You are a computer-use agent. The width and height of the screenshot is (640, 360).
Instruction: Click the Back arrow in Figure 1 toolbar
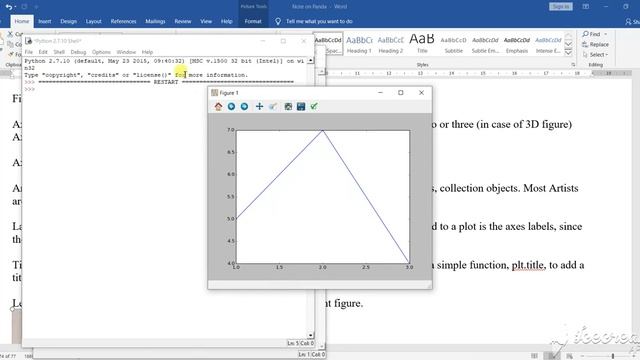(x=231, y=107)
